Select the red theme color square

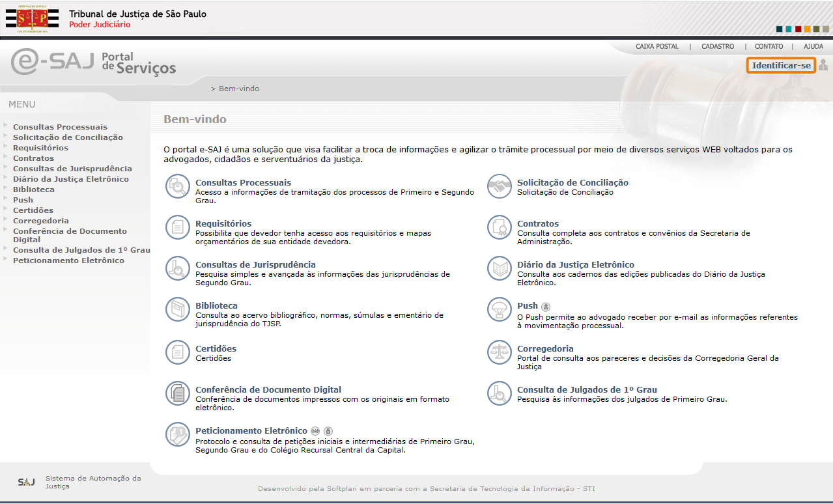tap(798, 29)
